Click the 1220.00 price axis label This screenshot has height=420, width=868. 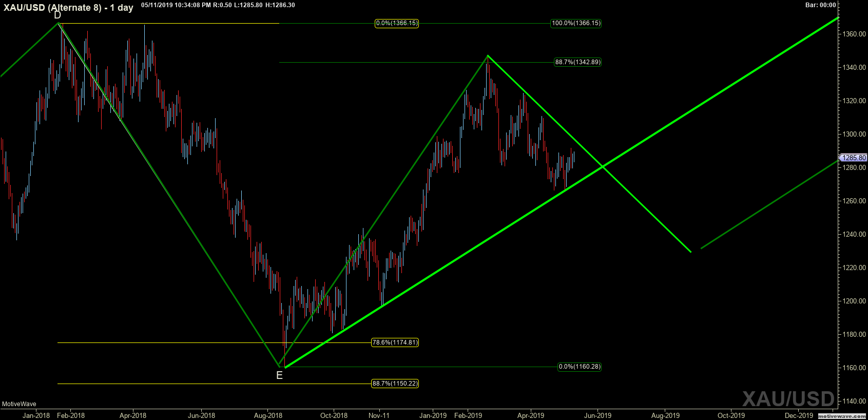(854, 268)
